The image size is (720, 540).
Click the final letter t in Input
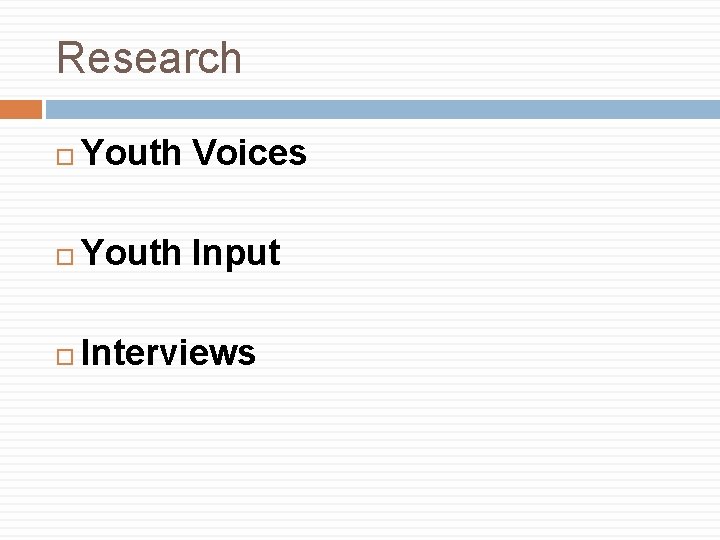pos(274,253)
